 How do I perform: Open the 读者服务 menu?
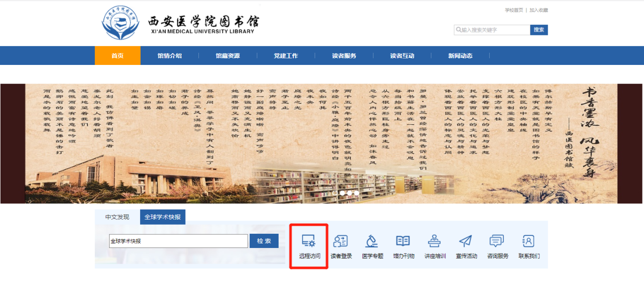click(x=344, y=56)
